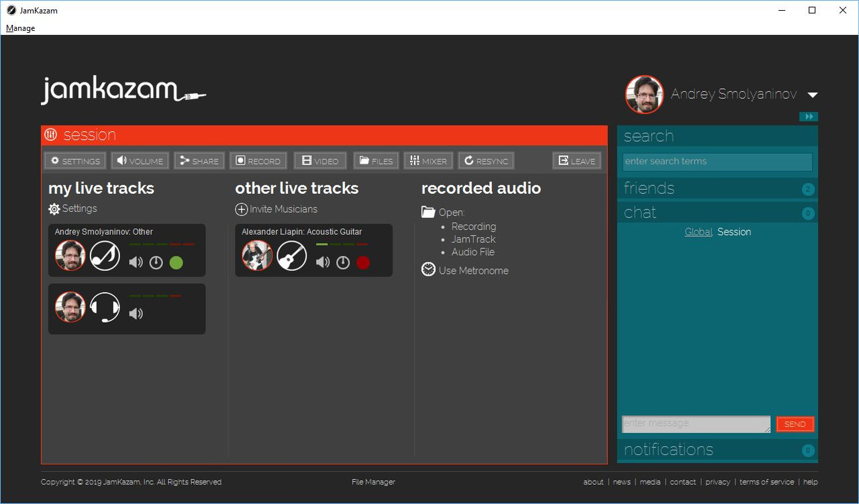
Task: Click the Invite Musicians plus icon
Action: [x=242, y=209]
